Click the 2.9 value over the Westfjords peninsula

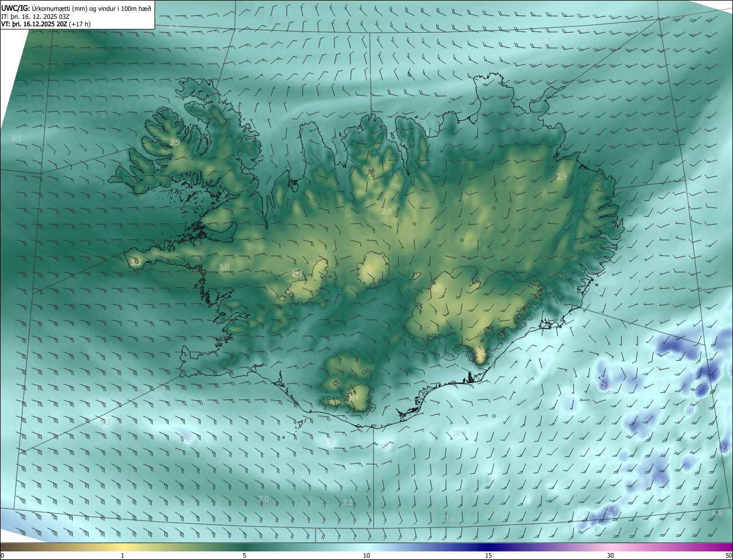pos(175,143)
